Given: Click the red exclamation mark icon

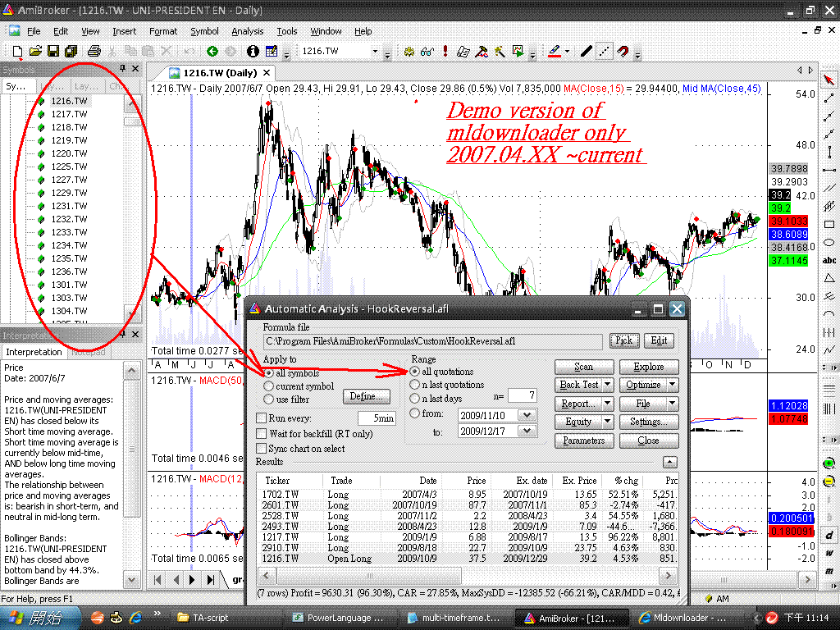Looking at the screenshot, I should point(445,52).
